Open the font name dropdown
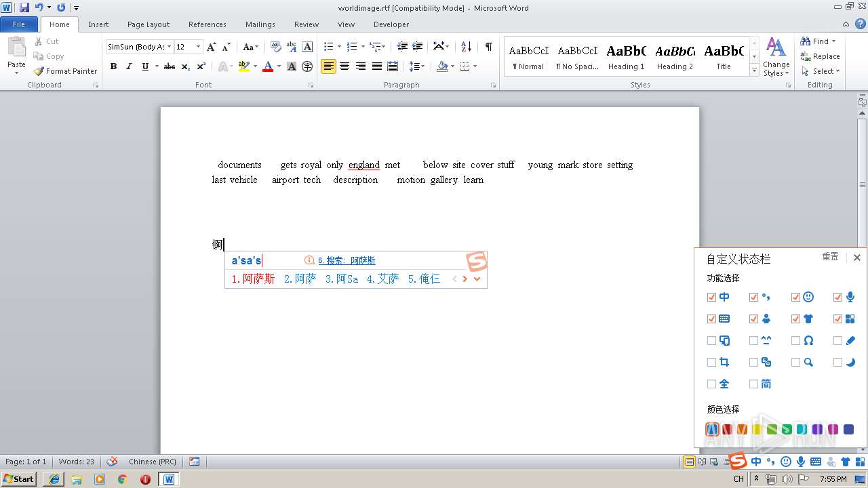 (169, 47)
